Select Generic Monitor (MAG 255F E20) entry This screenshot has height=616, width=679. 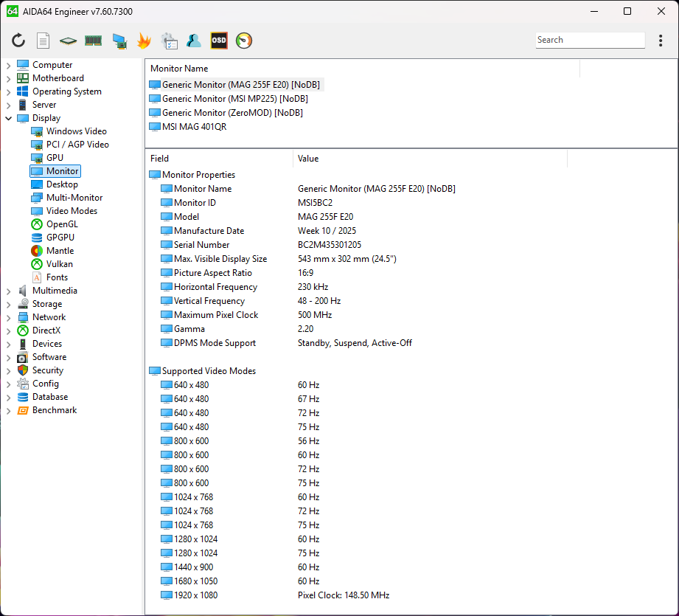(x=235, y=85)
